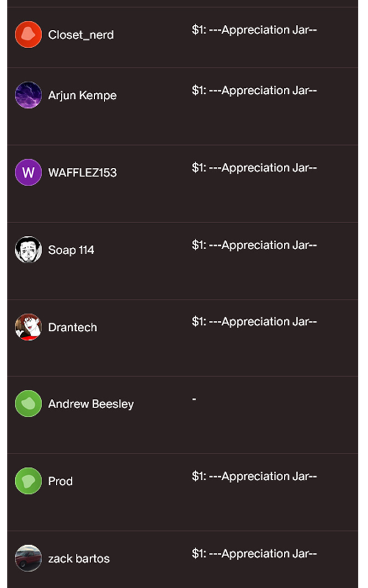Select the Appreciation Jar tier in Drantech's row
Screen dimensions: 368x588
254,322
